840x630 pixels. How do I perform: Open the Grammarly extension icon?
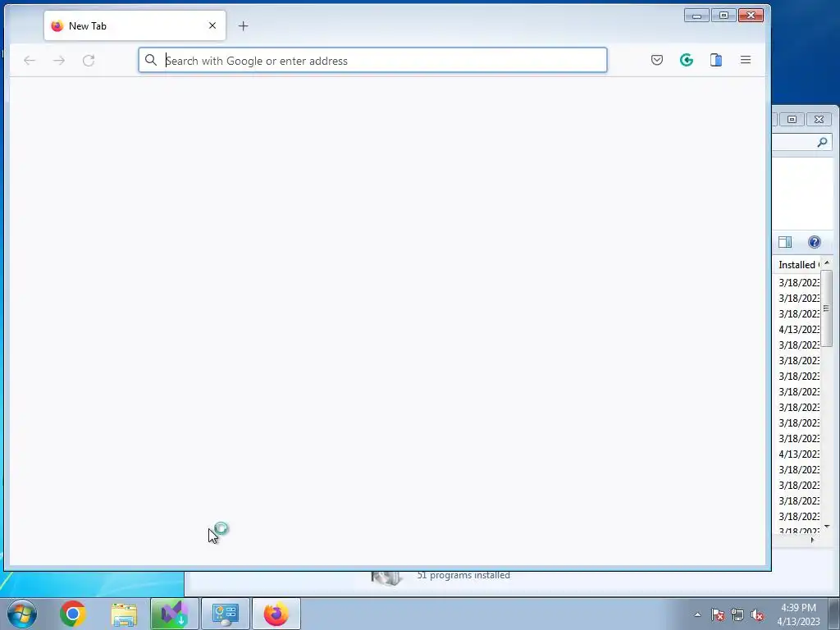pos(687,60)
